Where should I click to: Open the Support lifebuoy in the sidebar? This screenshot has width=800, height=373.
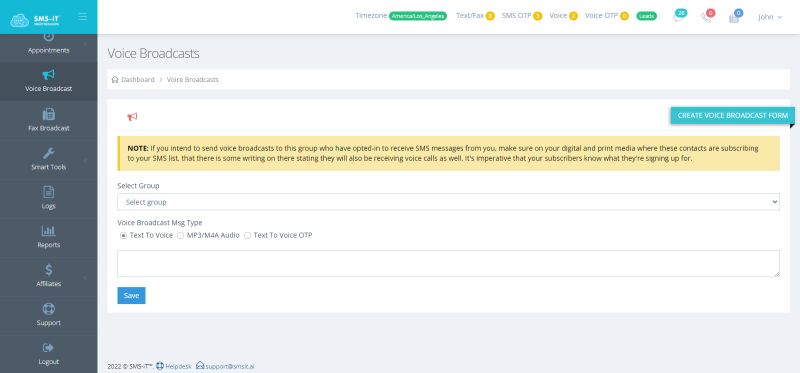tap(48, 309)
